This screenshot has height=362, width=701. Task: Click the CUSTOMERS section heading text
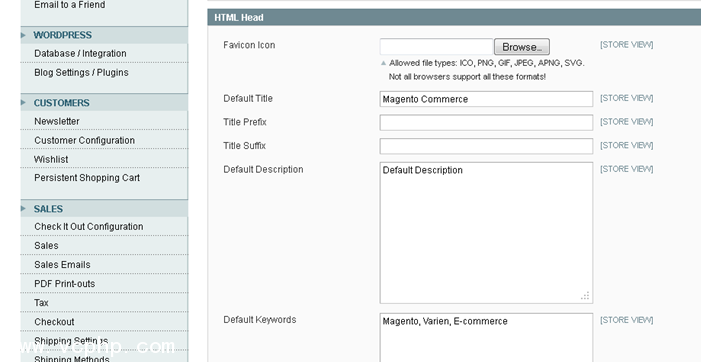point(62,103)
